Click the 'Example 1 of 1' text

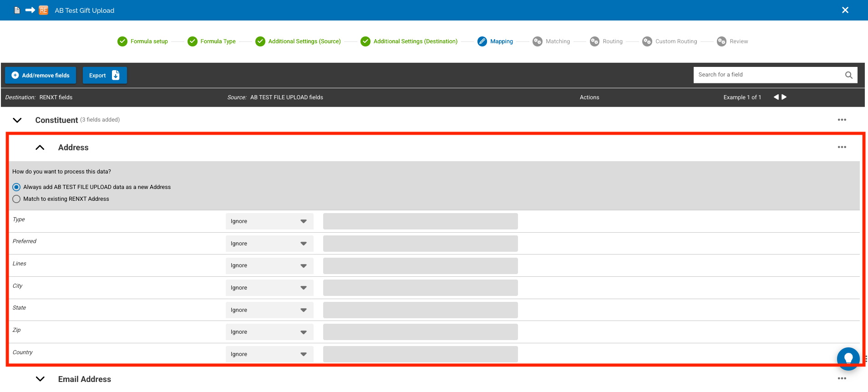point(742,97)
